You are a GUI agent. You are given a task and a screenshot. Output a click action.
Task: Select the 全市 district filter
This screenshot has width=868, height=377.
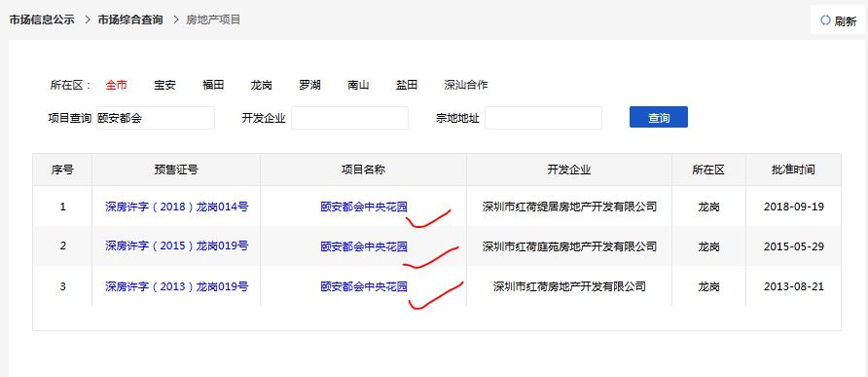pos(116,85)
